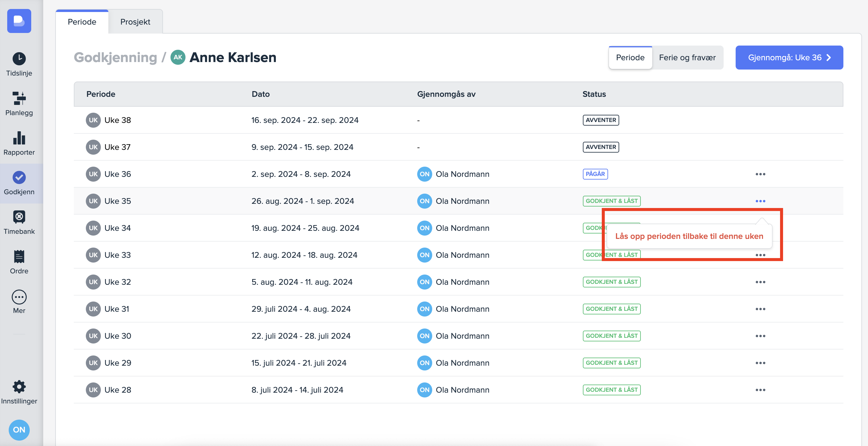The height and width of the screenshot is (446, 868).
Task: Open the Tidslinje clock icon
Action: pyautogui.click(x=19, y=59)
